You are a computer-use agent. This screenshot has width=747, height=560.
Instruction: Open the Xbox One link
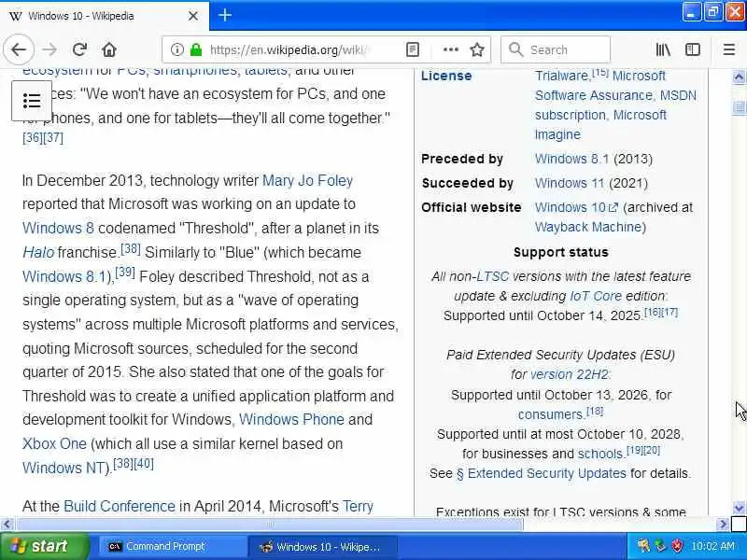click(54, 444)
